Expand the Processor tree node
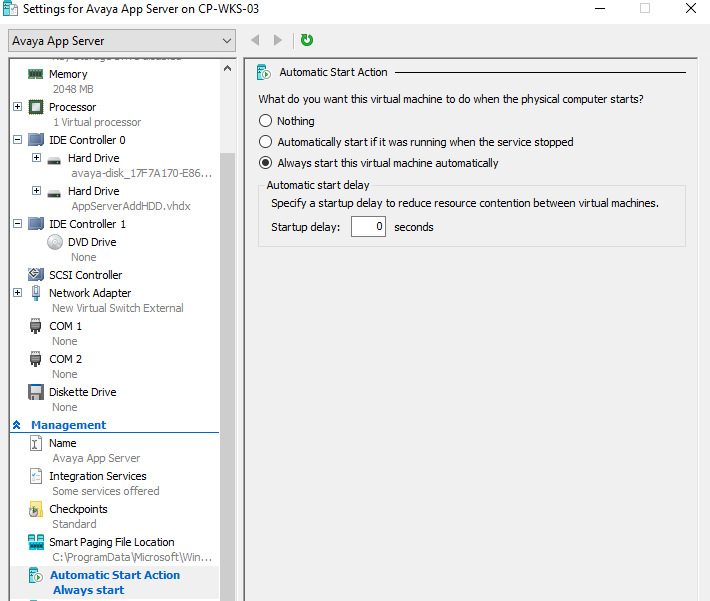The image size is (710, 601). click(17, 106)
